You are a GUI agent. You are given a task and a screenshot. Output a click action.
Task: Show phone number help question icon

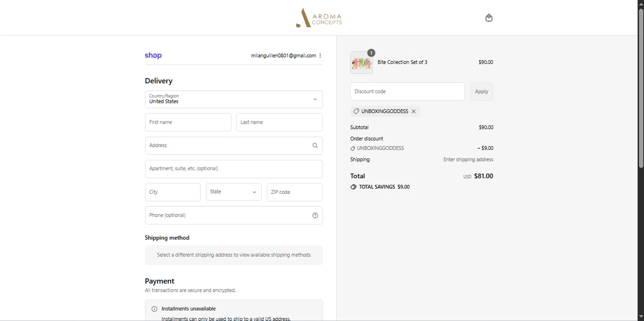coord(315,215)
